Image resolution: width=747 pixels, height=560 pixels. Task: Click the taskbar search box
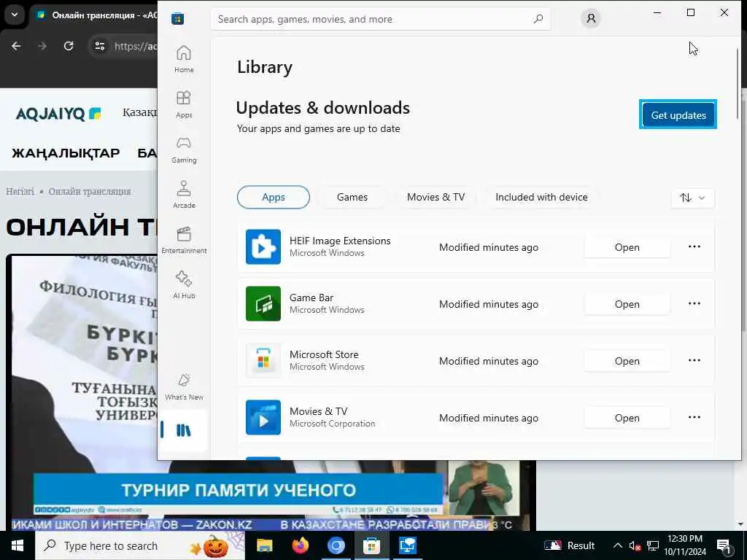tap(140, 545)
